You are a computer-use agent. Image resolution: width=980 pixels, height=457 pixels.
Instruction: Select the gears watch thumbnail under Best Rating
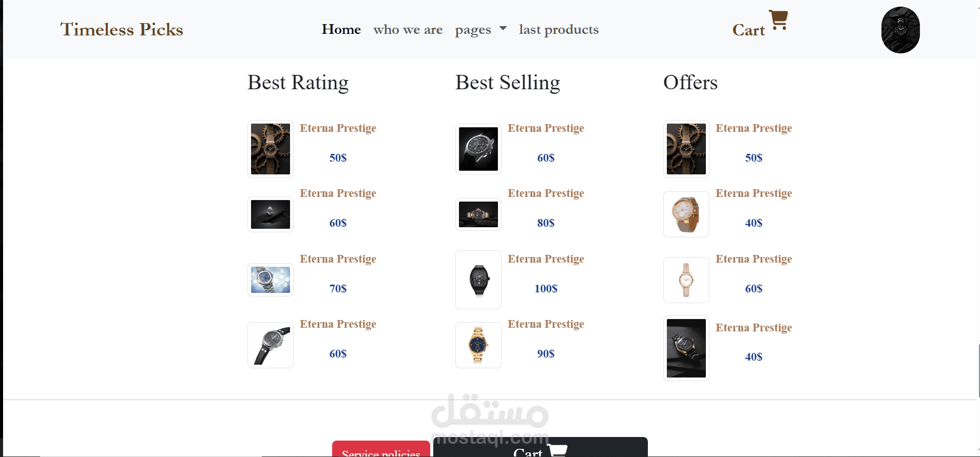tap(271, 149)
